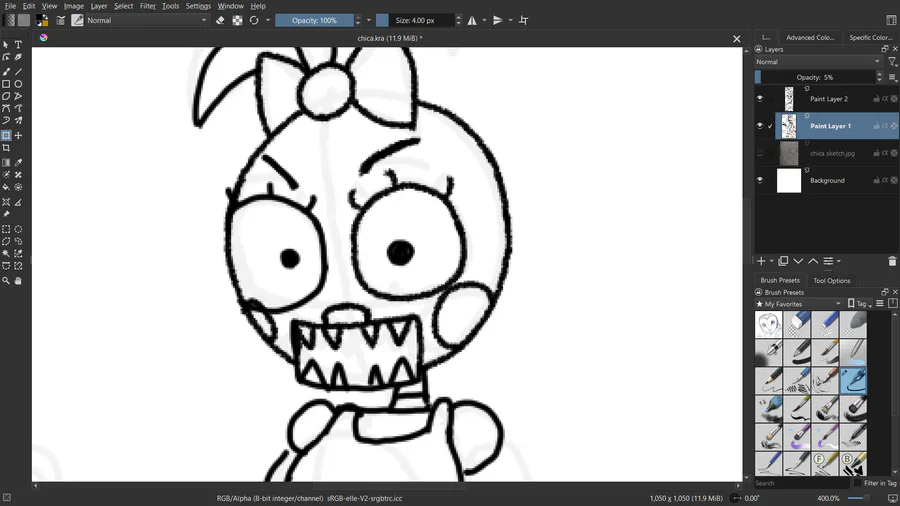Image resolution: width=900 pixels, height=506 pixels.
Task: Hide Paint Layer 2 with its eye icon
Action: point(760,99)
